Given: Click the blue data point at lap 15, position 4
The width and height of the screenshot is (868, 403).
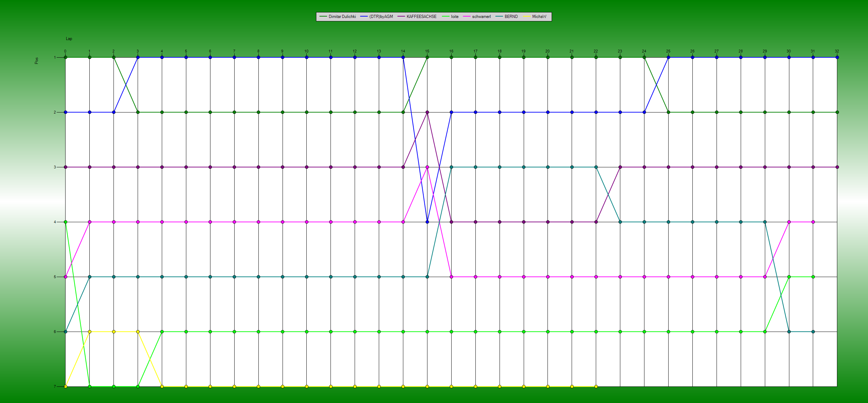Looking at the screenshot, I should click(427, 222).
